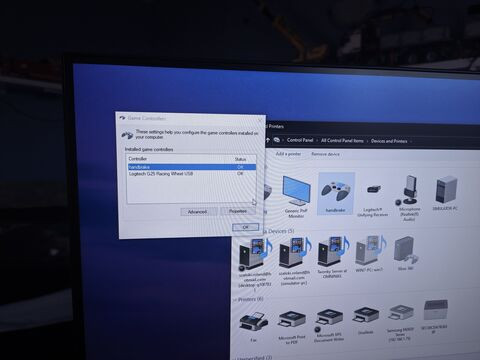Select the SIMULATOR-PC computer device
This screenshot has width=480, height=360.
pos(446,193)
